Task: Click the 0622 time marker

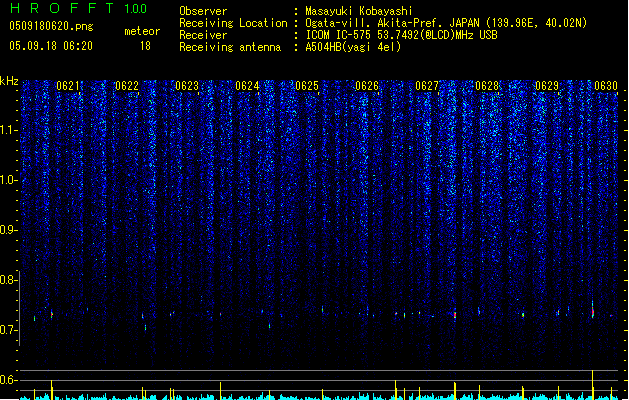Action: click(x=127, y=86)
